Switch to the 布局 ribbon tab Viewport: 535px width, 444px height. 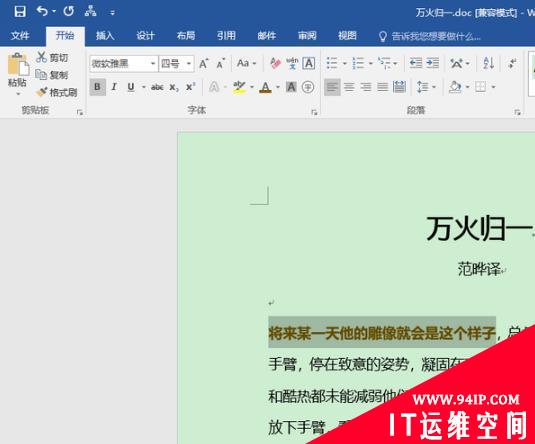click(186, 35)
